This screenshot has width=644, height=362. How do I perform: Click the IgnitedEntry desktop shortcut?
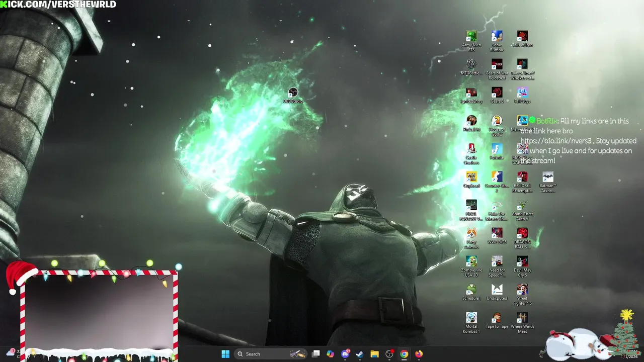pyautogui.click(x=471, y=95)
